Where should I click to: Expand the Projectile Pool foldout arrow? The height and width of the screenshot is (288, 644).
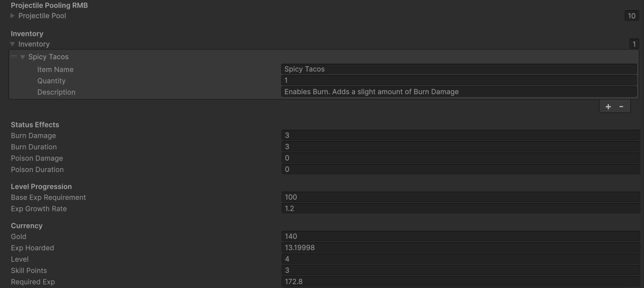click(x=13, y=16)
